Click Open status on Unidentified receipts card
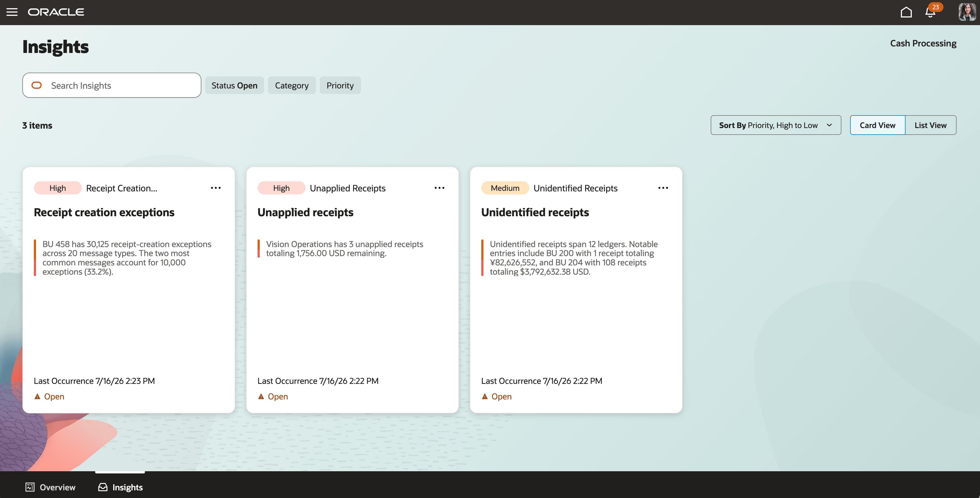This screenshot has width=980, height=498. click(501, 396)
